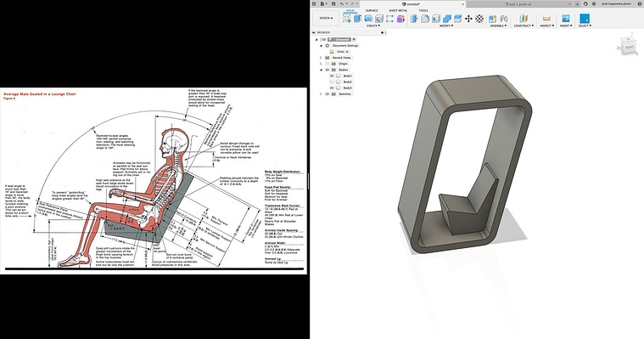The width and height of the screenshot is (644, 339).
Task: Activate the blue Select tool
Action: click(585, 19)
